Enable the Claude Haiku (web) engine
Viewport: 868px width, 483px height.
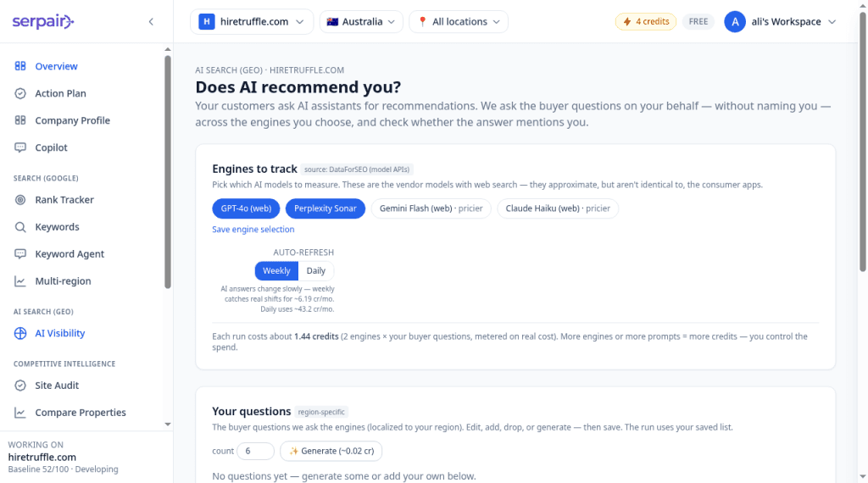pos(558,208)
